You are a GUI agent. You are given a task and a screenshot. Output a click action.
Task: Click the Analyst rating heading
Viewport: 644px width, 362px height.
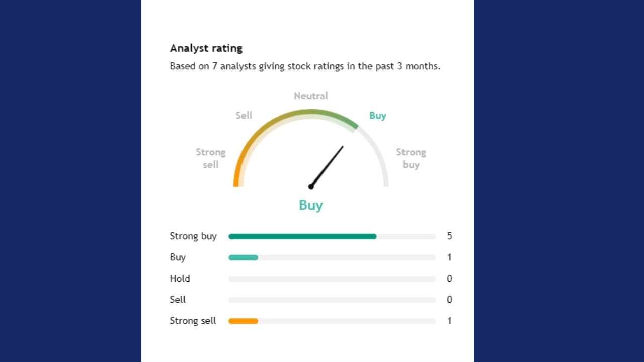pos(206,48)
